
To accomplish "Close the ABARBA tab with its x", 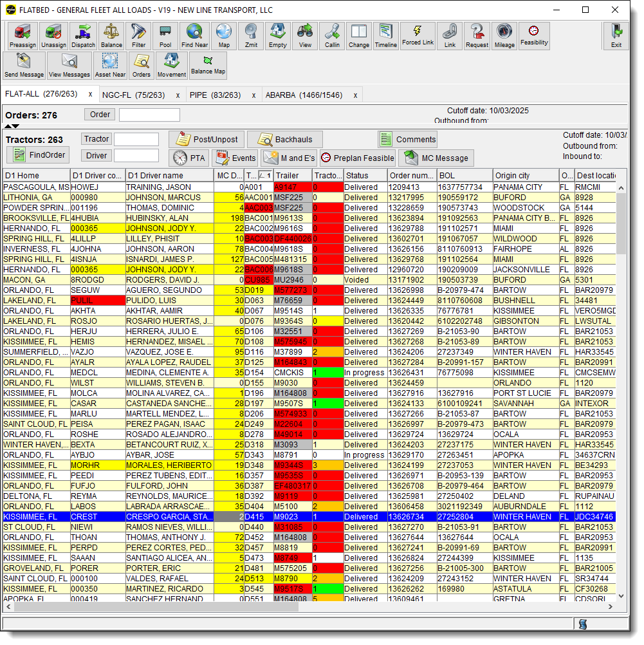I will [355, 95].
